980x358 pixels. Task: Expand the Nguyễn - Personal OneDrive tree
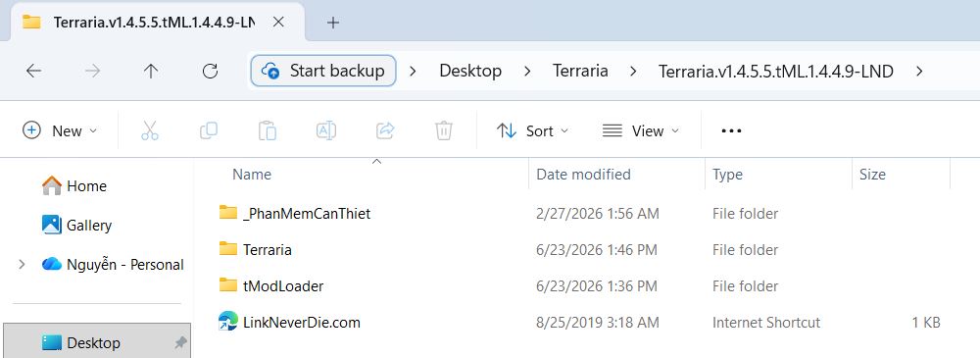click(22, 265)
